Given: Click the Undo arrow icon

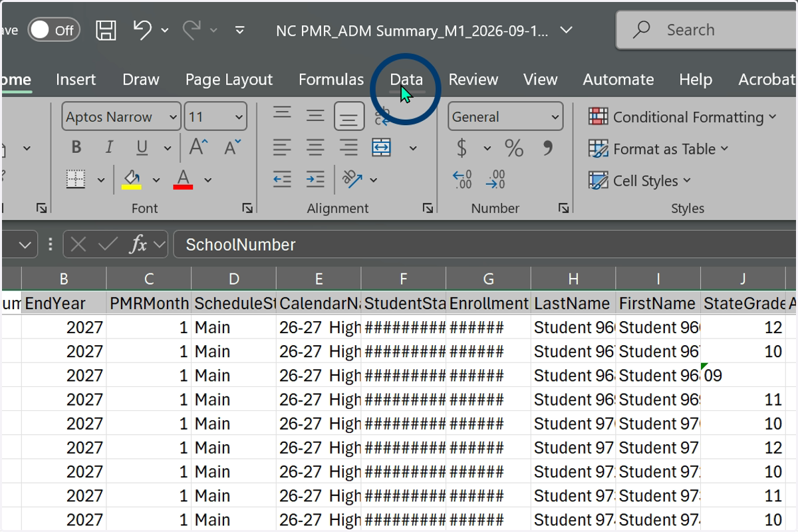Looking at the screenshot, I should pyautogui.click(x=143, y=30).
